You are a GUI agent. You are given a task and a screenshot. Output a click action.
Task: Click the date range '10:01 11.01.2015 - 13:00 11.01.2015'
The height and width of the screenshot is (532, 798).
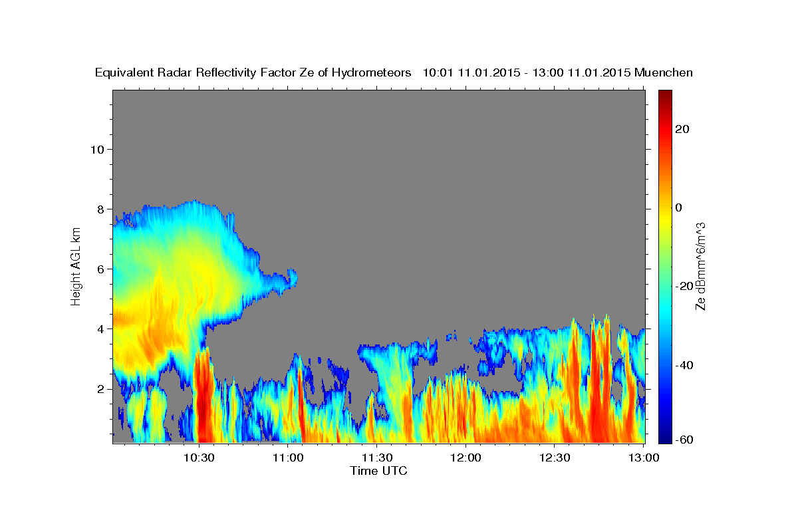[527, 72]
